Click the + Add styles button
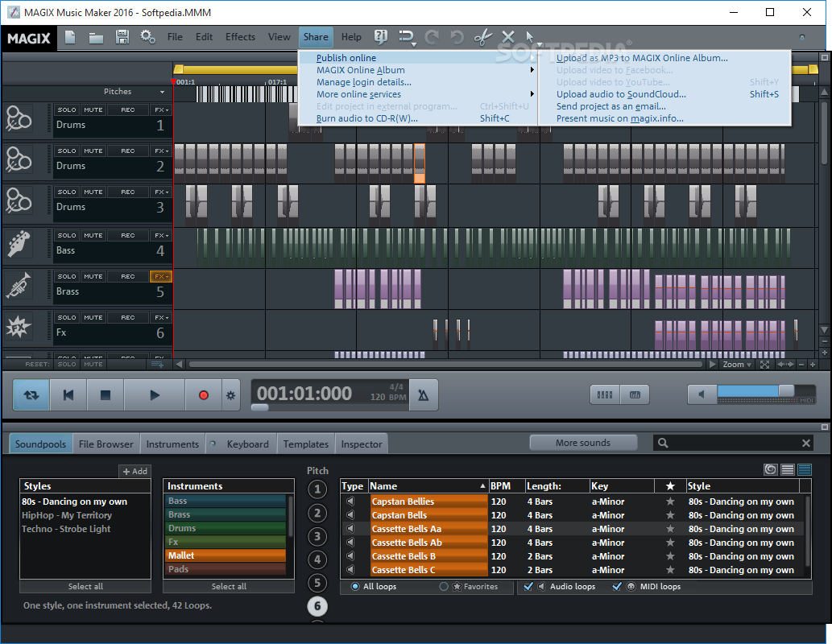832x644 pixels. point(135,471)
